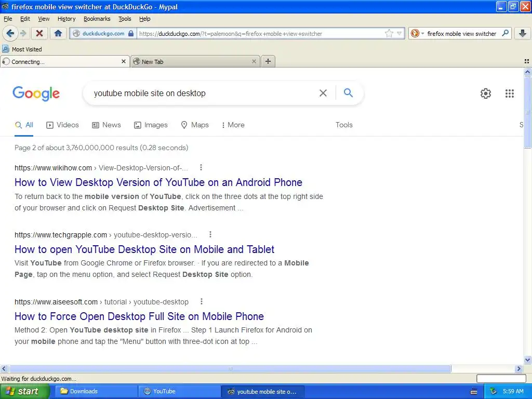
Task: Switch to Maps results
Action: (x=195, y=125)
